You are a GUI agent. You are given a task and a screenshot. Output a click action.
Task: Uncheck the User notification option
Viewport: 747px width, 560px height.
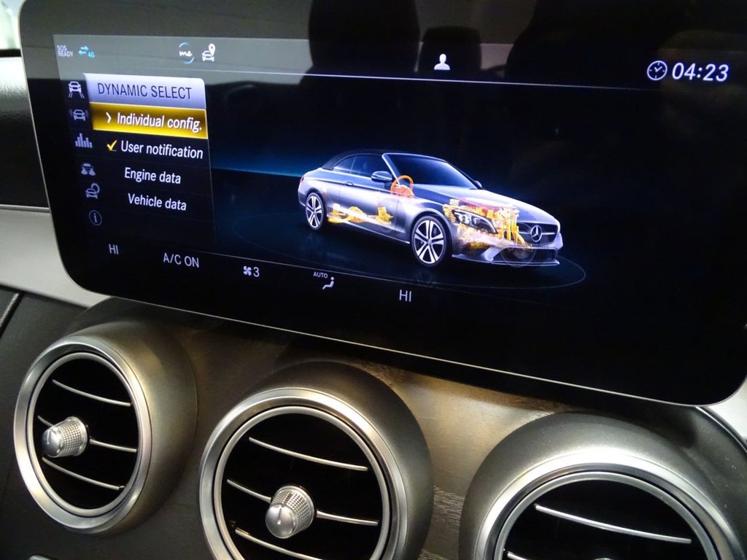[154, 149]
